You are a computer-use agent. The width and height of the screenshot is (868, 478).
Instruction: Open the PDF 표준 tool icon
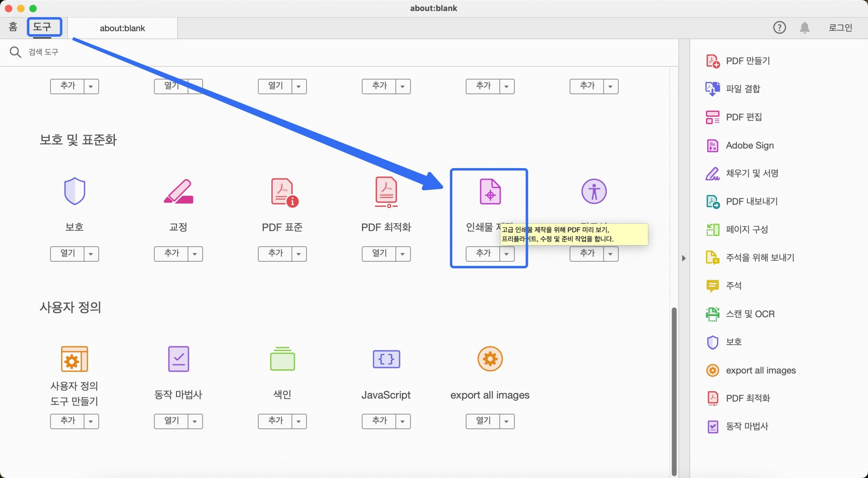(x=284, y=192)
